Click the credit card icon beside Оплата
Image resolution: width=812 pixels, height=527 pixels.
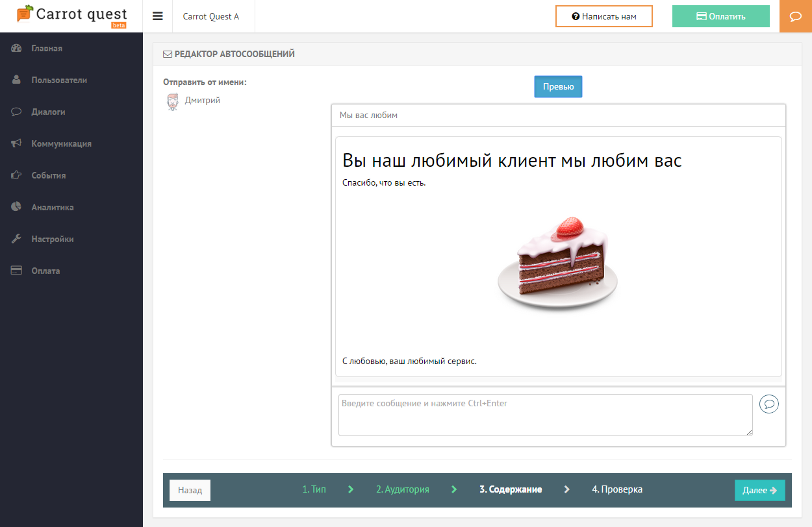coord(17,271)
